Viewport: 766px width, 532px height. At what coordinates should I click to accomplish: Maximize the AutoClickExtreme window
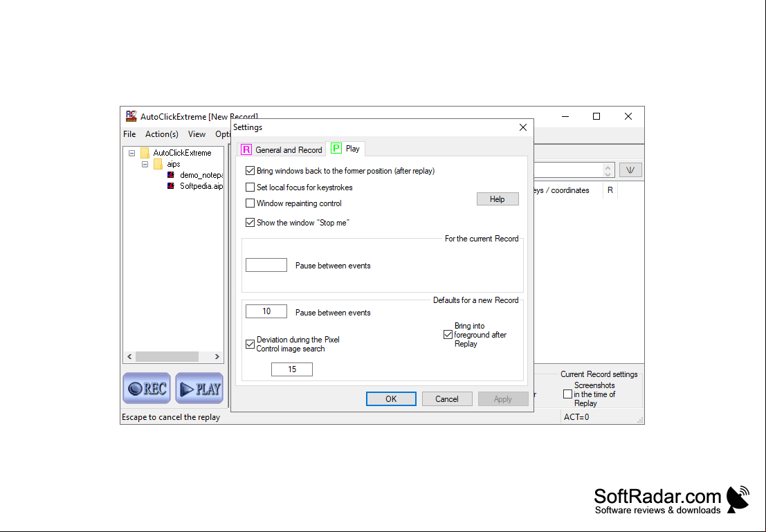[596, 116]
